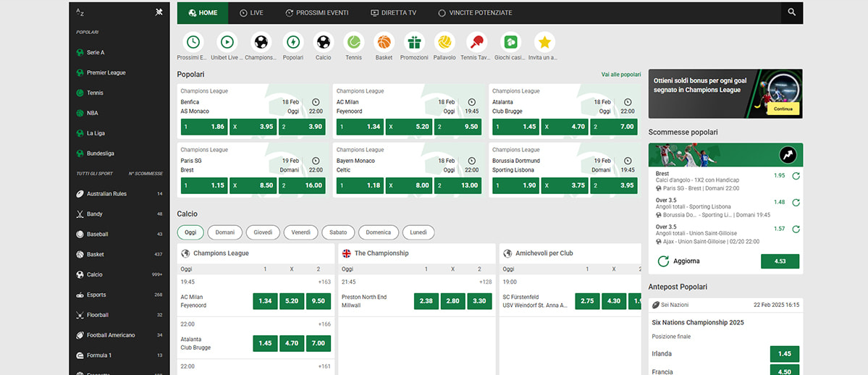
Task: Open the Tennis ball shortcut icon
Action: 353,42
